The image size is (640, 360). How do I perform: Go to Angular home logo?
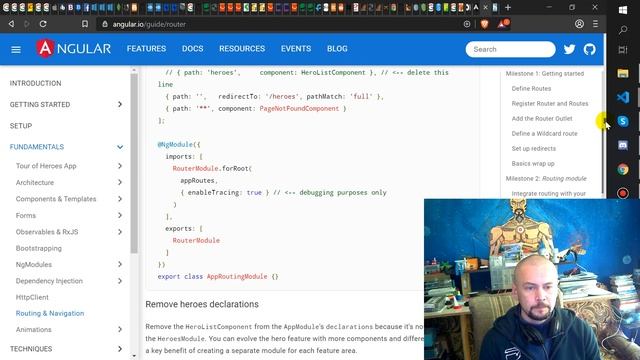click(x=73, y=49)
